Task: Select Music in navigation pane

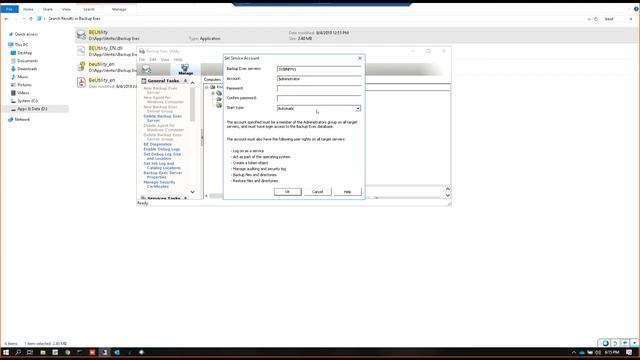Action: pyautogui.click(x=22, y=77)
